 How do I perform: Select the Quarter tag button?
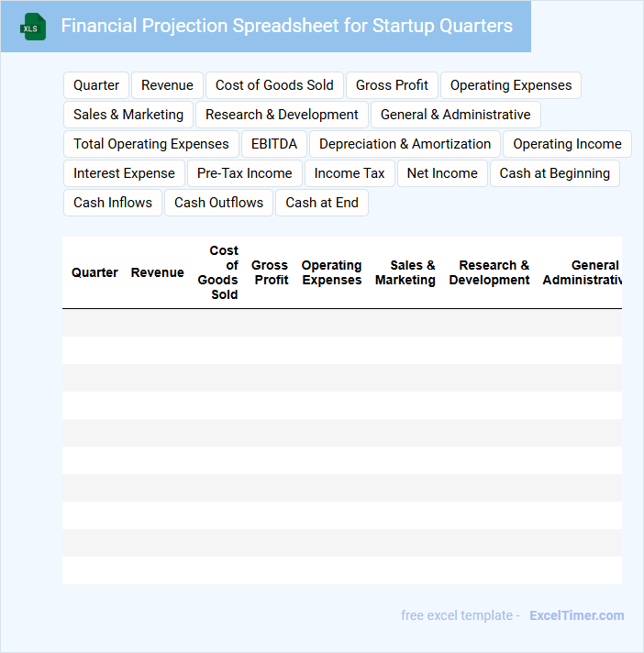pos(96,85)
